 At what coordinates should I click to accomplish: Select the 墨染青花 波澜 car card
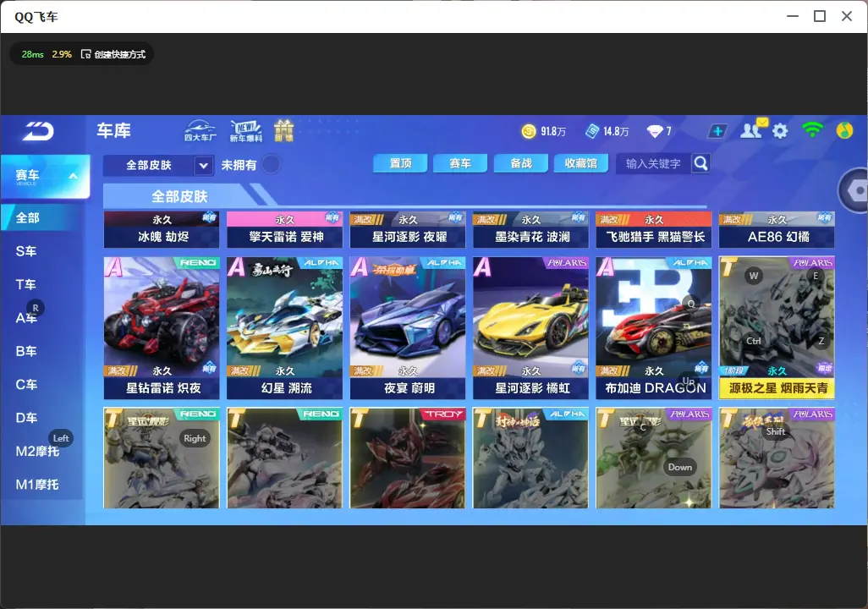530,229
